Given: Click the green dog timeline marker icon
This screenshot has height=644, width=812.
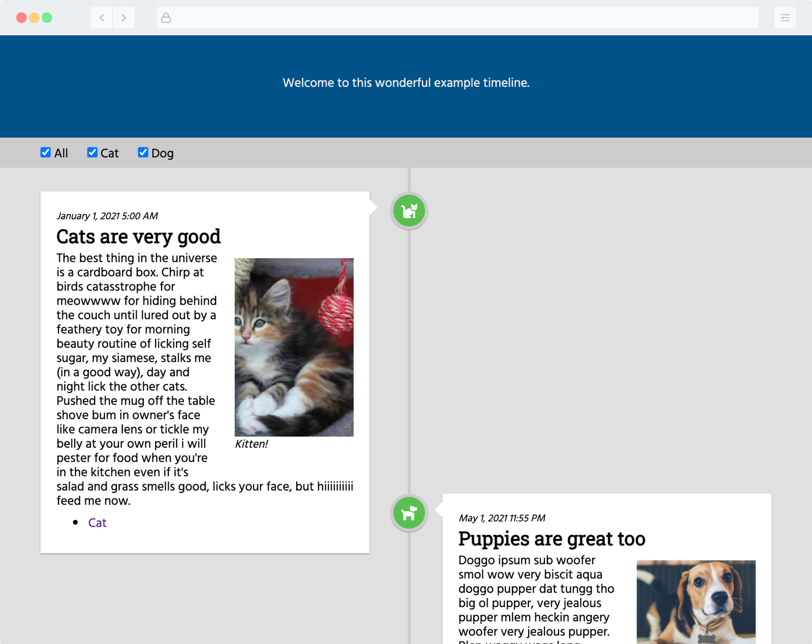Looking at the screenshot, I should click(x=409, y=513).
